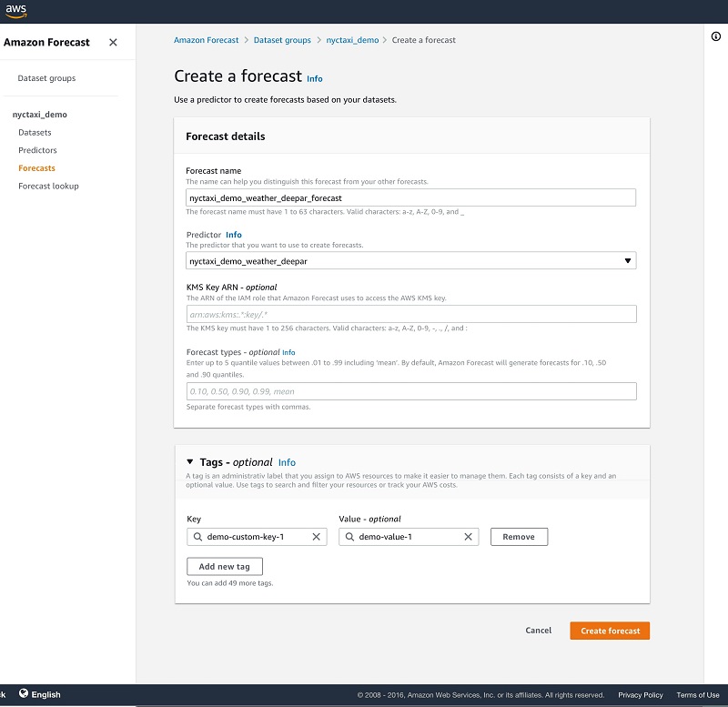The height and width of the screenshot is (707, 728).
Task: Click the AWS logo in header
Action: [16, 11]
